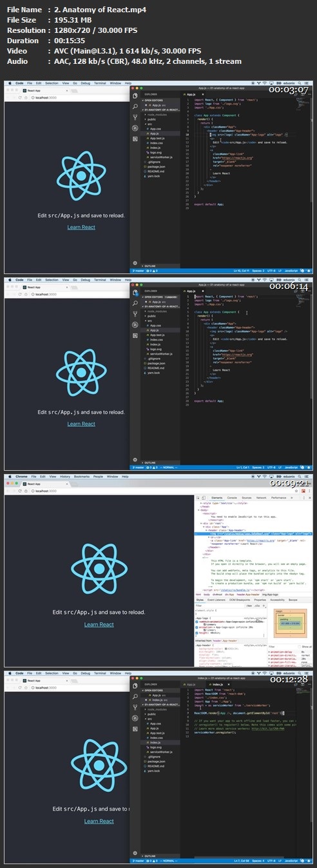The height and width of the screenshot is (868, 317).
Task: Collapse OPEN EDITORS section in 00:03:07 frame
Action: point(161,100)
